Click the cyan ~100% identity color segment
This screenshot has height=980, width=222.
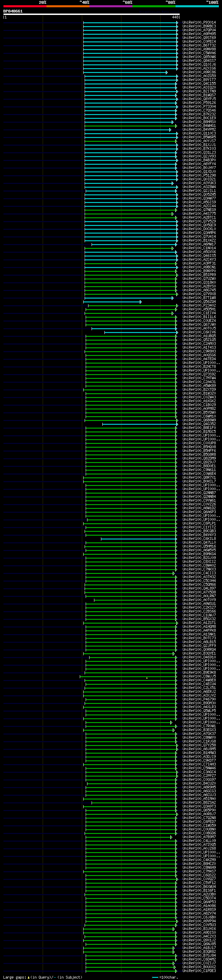pyautogui.click(x=197, y=6)
